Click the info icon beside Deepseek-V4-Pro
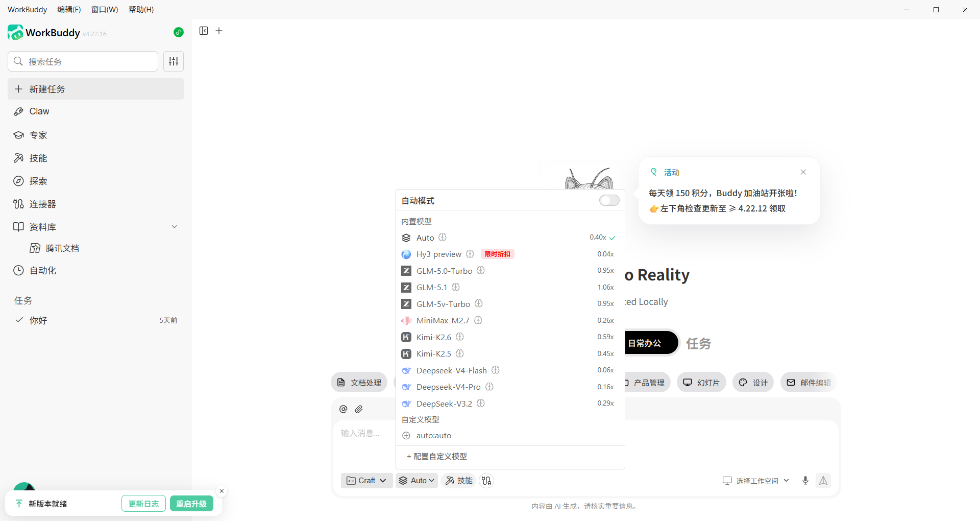Image resolution: width=980 pixels, height=521 pixels. [x=489, y=387]
